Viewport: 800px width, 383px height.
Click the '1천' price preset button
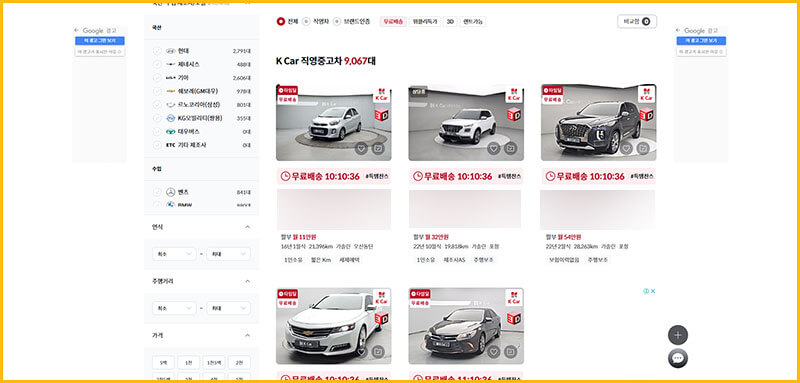(x=189, y=363)
